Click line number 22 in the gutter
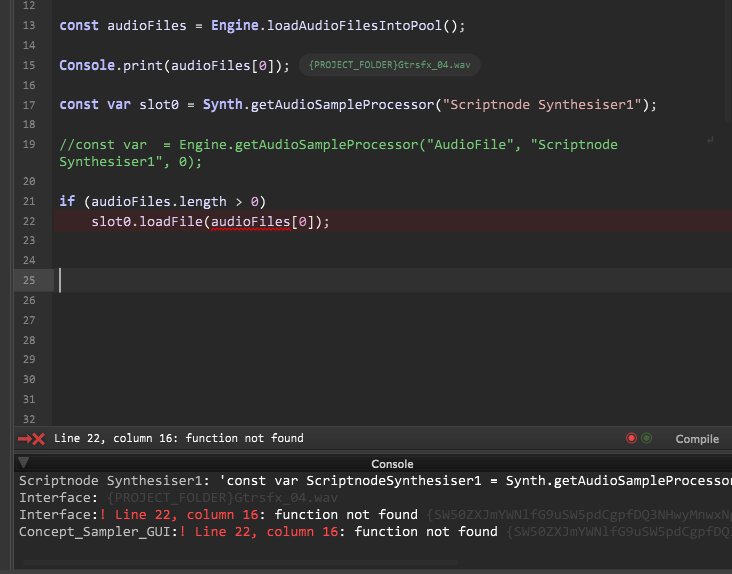Screen dimensions: 732x574 28,222
